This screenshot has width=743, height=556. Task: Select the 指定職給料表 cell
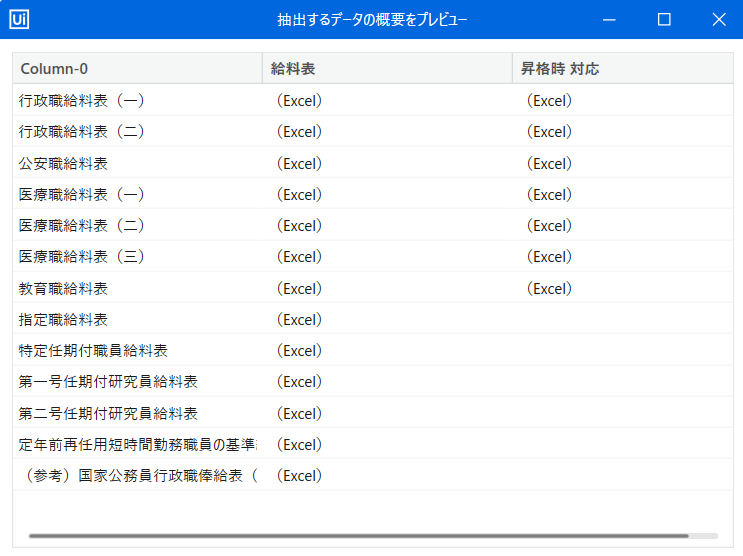137,319
